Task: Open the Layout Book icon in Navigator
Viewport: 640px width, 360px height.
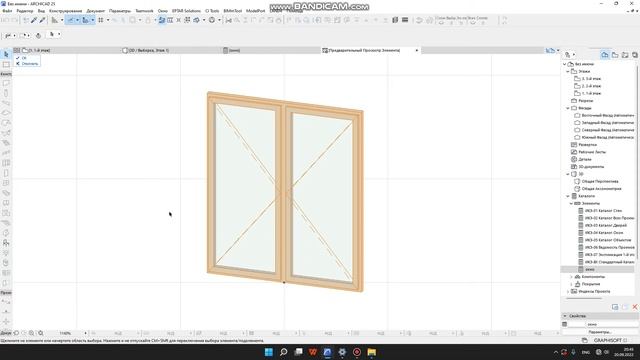Action: [x=625, y=55]
